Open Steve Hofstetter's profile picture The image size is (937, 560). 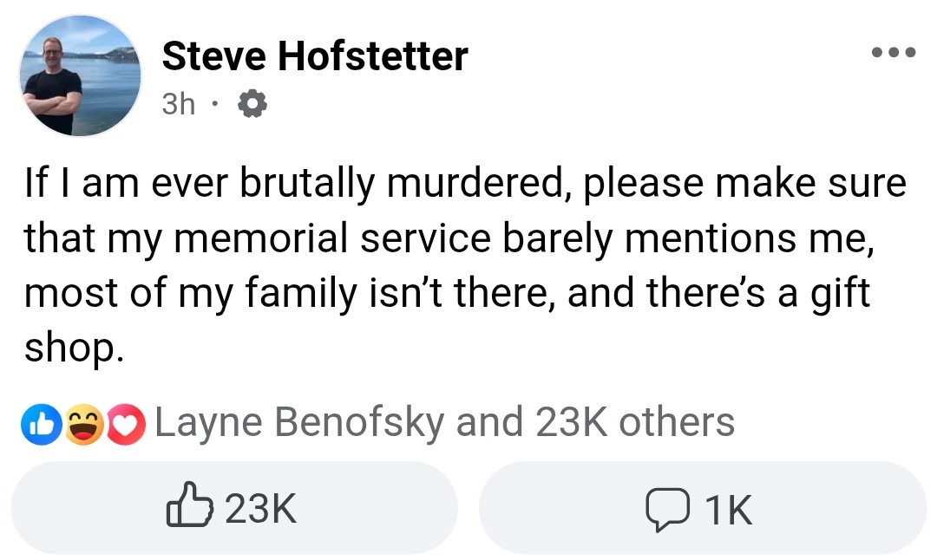click(x=80, y=75)
